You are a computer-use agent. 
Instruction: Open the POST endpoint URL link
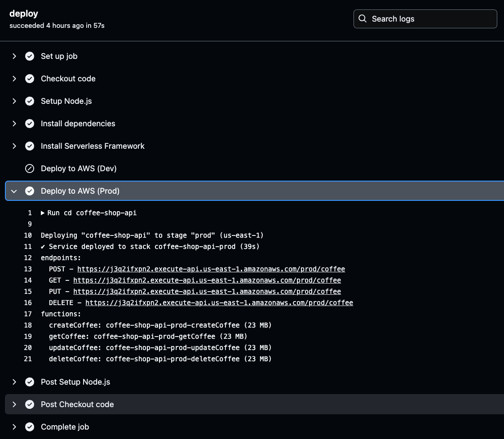[x=211, y=269]
